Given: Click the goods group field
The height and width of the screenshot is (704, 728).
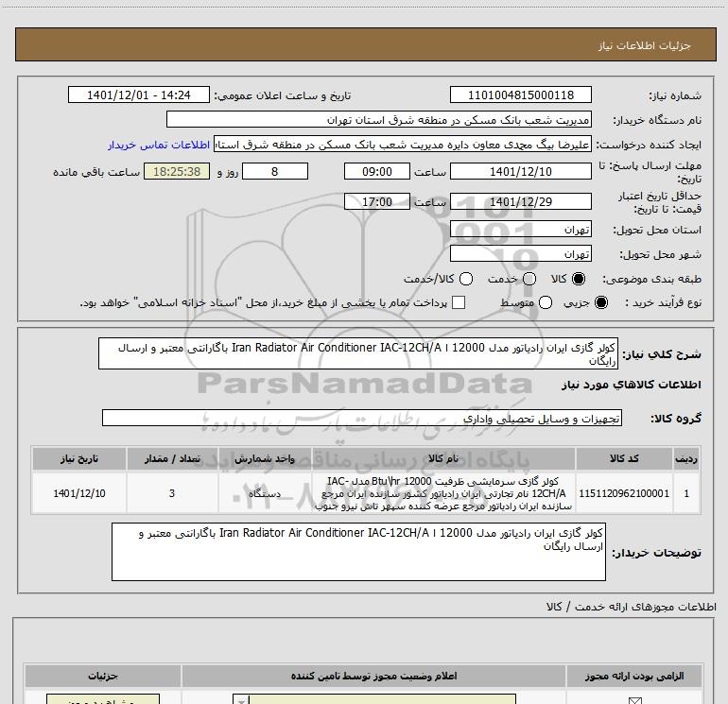Looking at the screenshot, I should pos(362,418).
